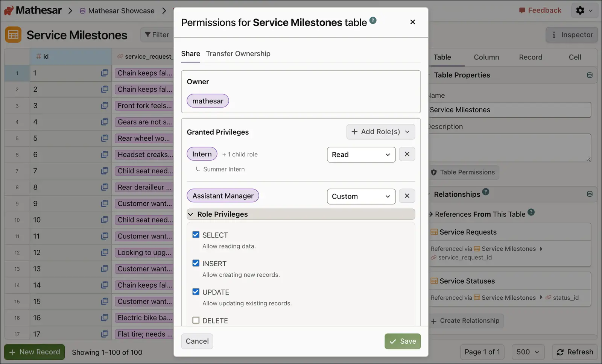This screenshot has height=364, width=602.
Task: Click help icon next to References From This Table
Action: point(531,212)
